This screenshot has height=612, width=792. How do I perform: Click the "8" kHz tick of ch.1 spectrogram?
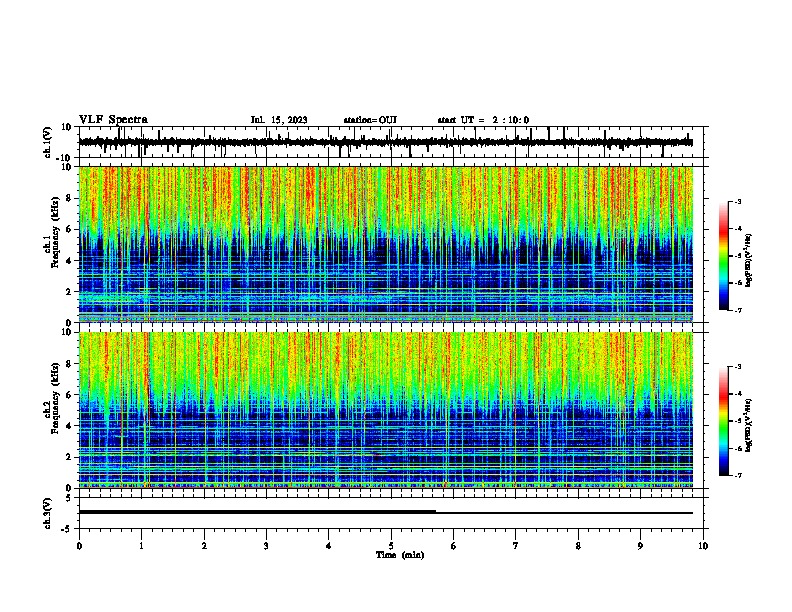point(70,198)
